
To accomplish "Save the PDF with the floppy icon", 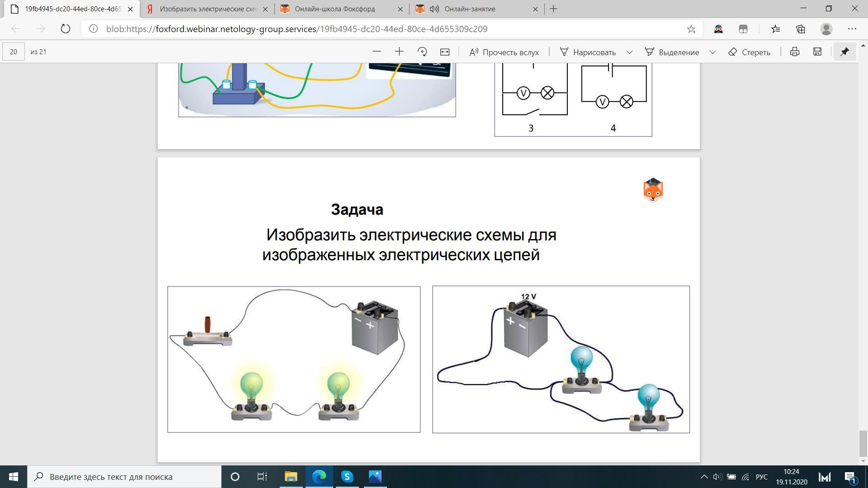I will point(817,52).
